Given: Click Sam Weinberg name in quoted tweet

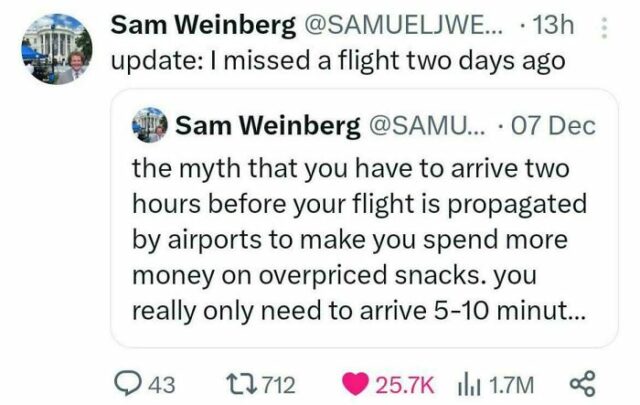Looking at the screenshot, I should tap(268, 125).
